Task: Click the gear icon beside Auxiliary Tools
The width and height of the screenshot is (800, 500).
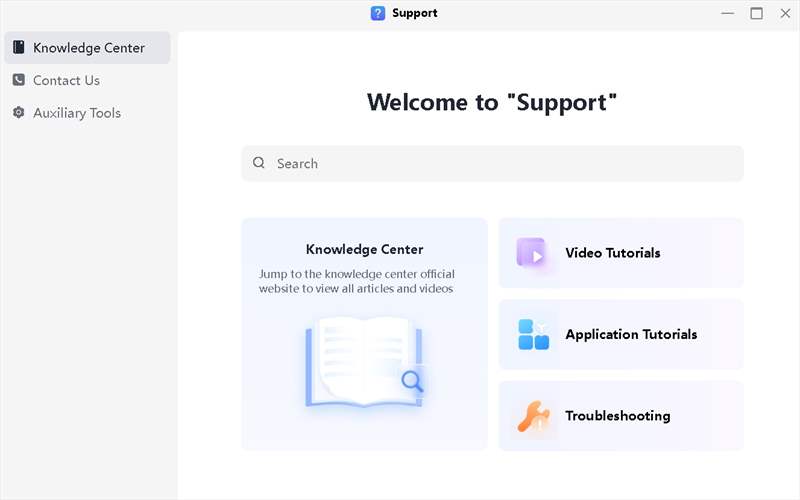Action: pos(19,113)
